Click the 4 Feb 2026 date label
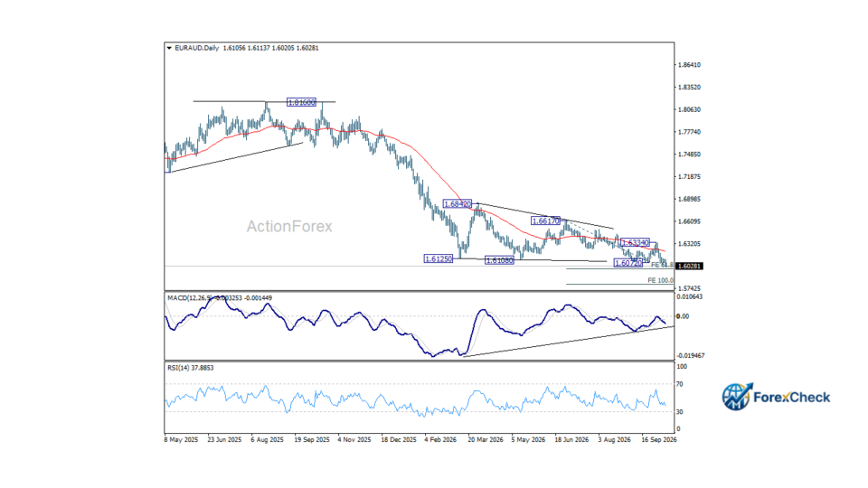The image size is (868, 488). point(440,440)
